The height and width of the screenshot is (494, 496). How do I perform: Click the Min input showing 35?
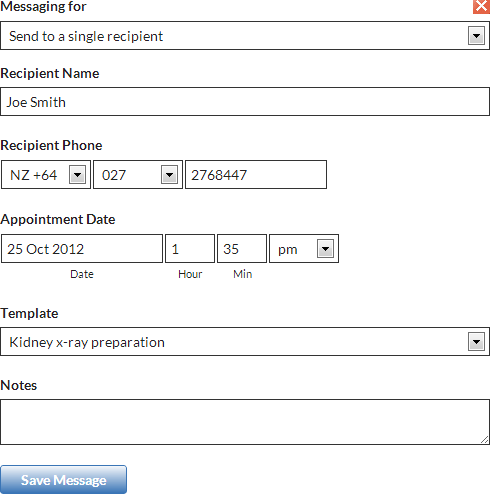click(x=242, y=249)
